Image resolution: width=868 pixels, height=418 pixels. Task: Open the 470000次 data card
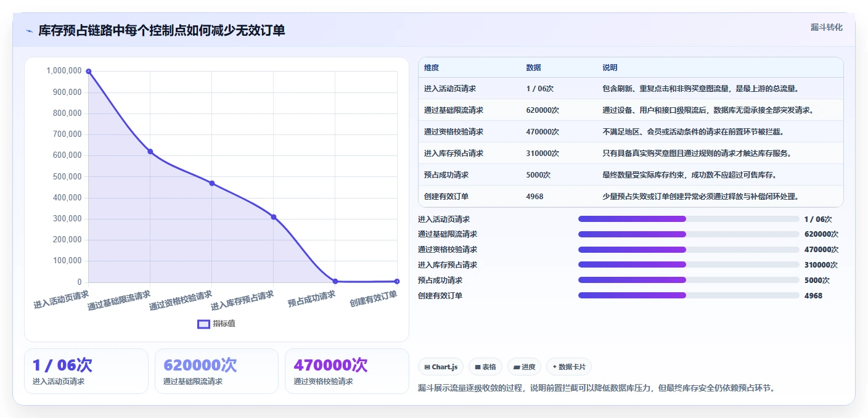pos(347,371)
